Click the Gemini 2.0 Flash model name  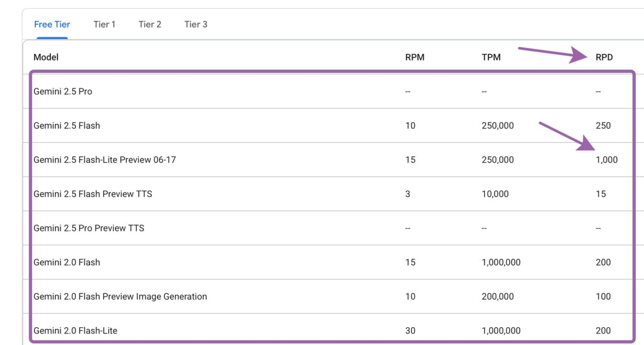67,262
